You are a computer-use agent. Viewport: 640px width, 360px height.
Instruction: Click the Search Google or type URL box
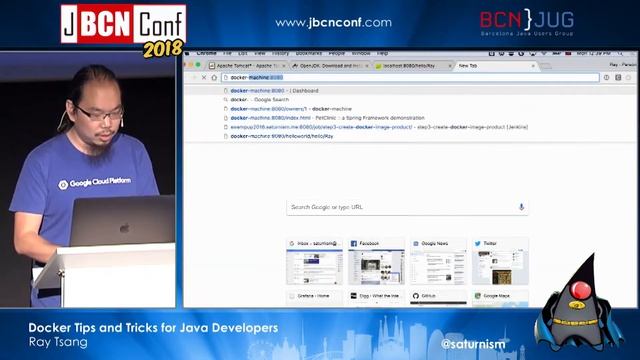[x=407, y=207]
